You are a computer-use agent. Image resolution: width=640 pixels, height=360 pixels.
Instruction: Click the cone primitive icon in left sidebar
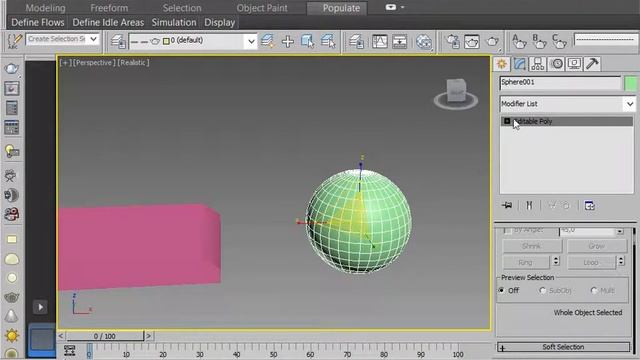coord(11,316)
